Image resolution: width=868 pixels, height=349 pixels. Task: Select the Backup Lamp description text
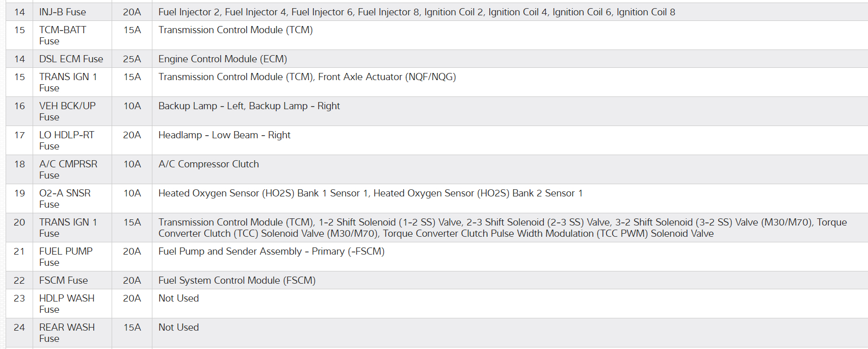click(x=249, y=106)
